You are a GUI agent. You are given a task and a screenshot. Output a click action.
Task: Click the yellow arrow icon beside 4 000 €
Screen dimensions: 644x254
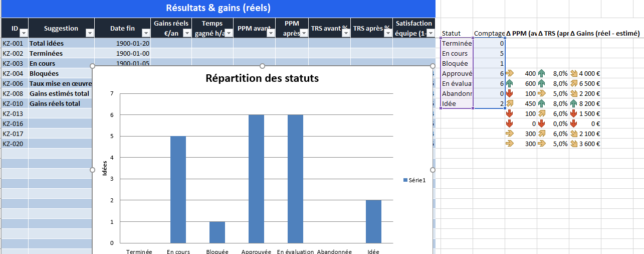[x=573, y=73]
